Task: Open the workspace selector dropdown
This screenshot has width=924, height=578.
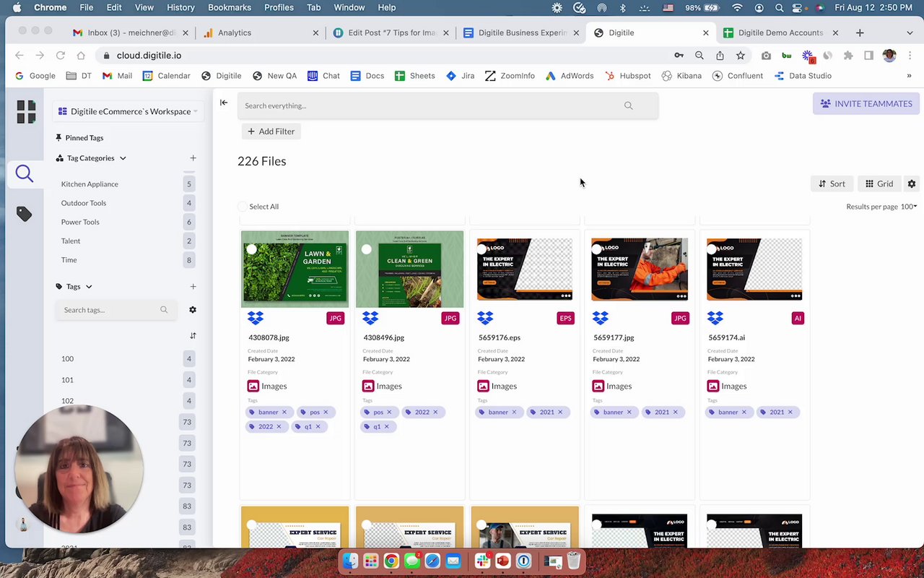Action: pos(128,111)
